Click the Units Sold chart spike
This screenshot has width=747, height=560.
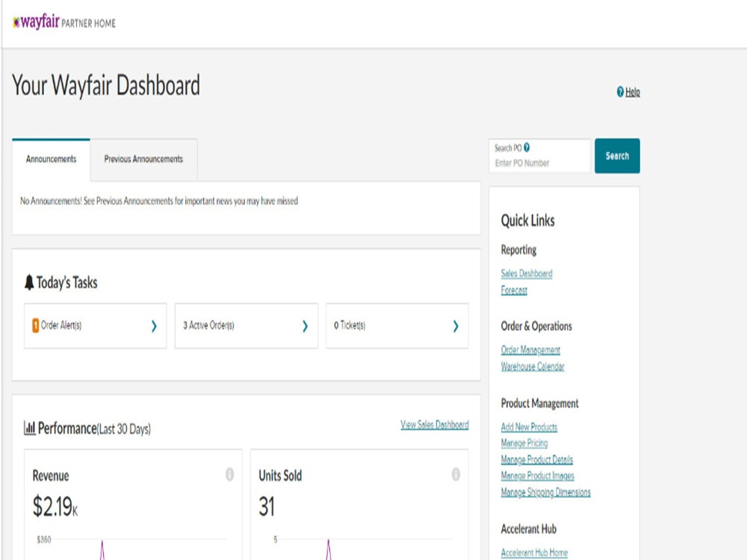pos(328,550)
